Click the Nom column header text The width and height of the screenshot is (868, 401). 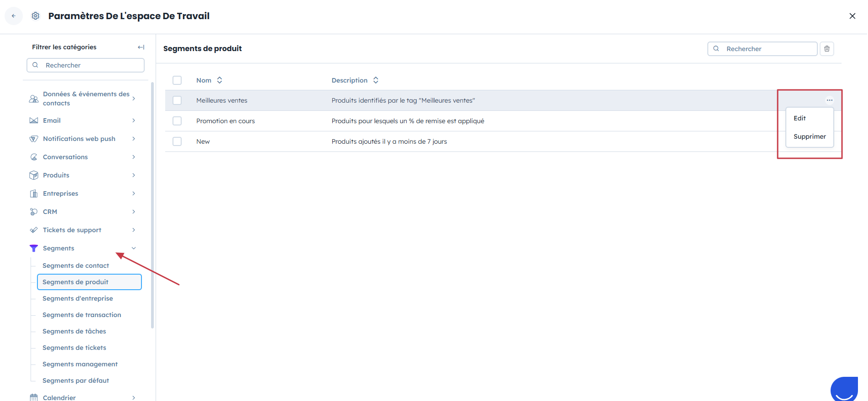click(204, 80)
